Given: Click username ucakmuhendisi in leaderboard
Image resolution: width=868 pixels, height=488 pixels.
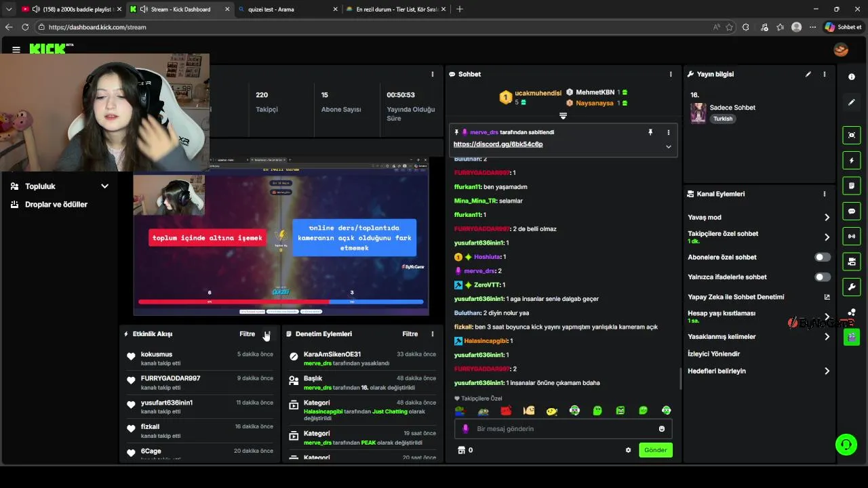Looking at the screenshot, I should [538, 93].
